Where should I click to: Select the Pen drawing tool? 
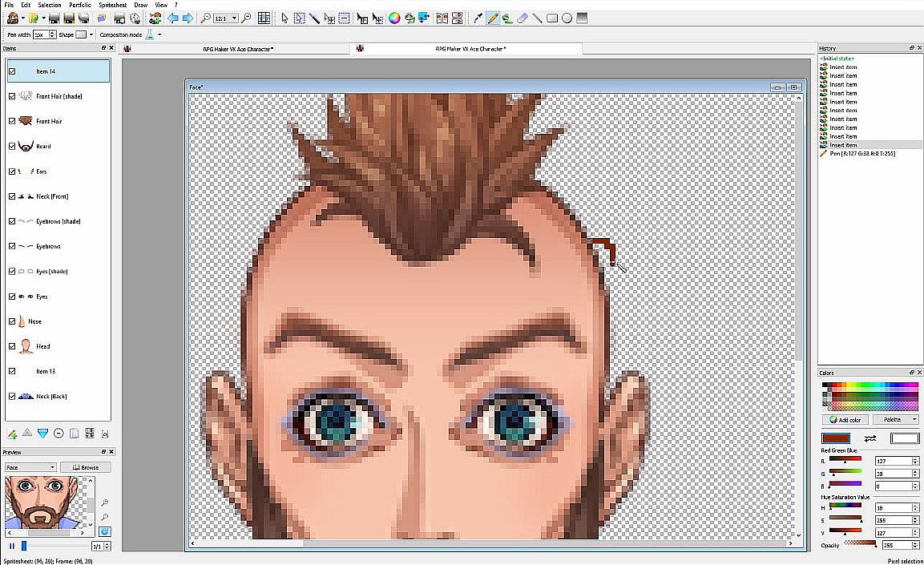coord(493,18)
